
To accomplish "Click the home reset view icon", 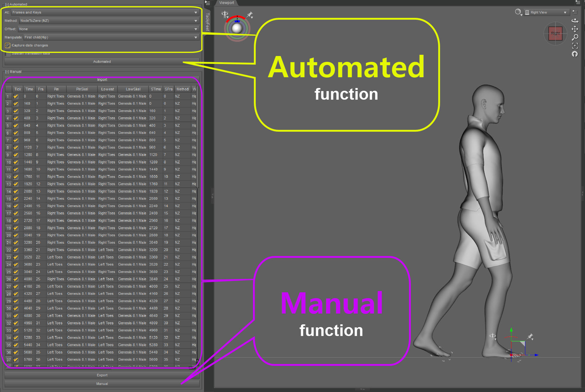I will coord(575,54).
